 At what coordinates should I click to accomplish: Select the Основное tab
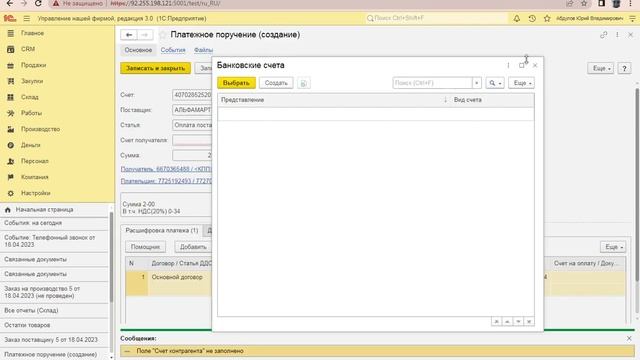click(x=138, y=50)
